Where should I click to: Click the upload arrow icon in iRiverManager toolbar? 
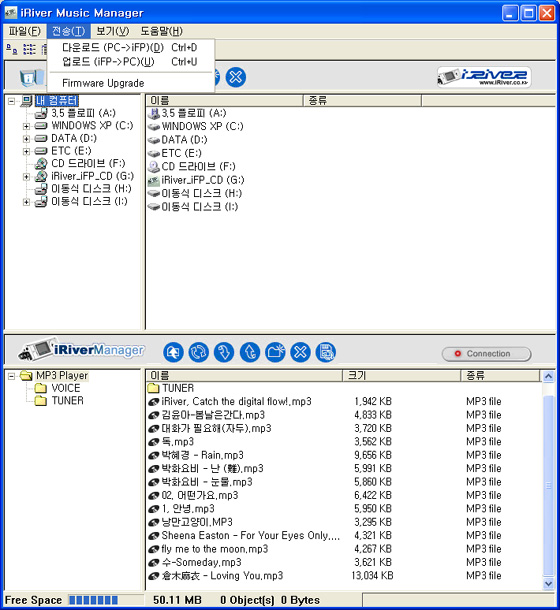coord(250,352)
